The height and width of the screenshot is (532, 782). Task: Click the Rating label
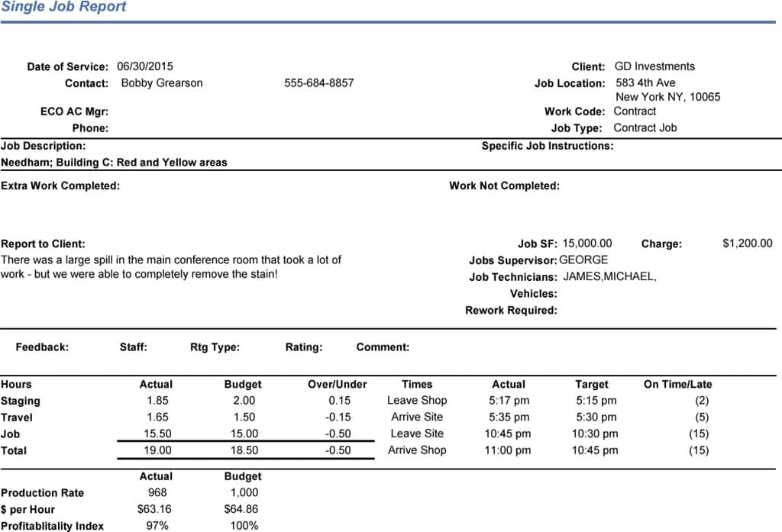[304, 347]
